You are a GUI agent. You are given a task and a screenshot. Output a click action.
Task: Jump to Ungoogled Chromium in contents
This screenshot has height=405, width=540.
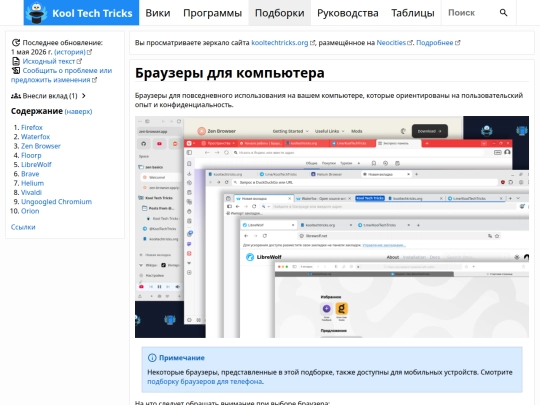[x=56, y=202]
